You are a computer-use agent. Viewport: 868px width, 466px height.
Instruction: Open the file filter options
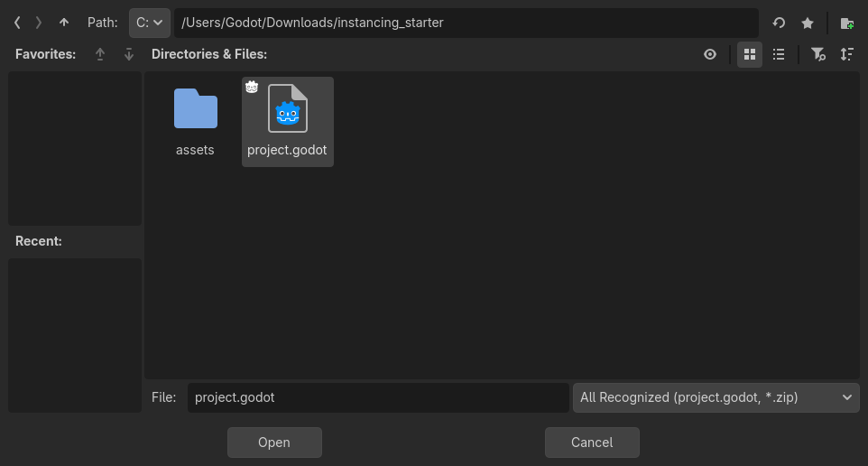tap(817, 54)
